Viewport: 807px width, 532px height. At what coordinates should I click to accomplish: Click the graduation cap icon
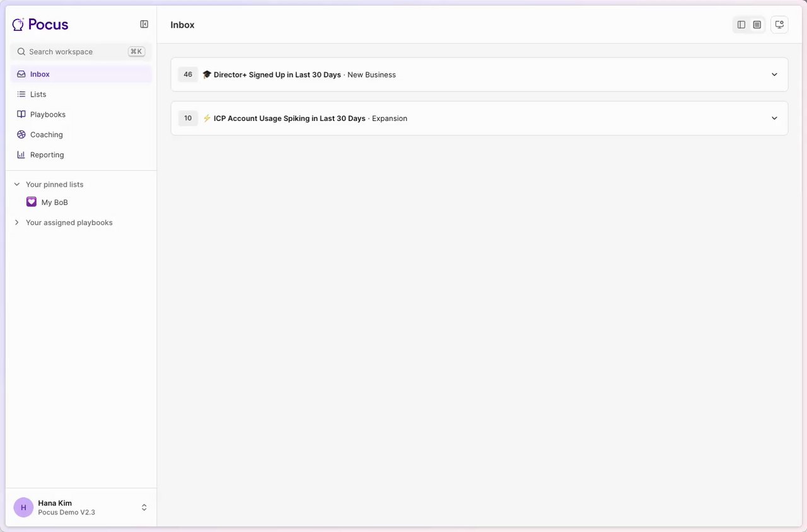(207, 74)
